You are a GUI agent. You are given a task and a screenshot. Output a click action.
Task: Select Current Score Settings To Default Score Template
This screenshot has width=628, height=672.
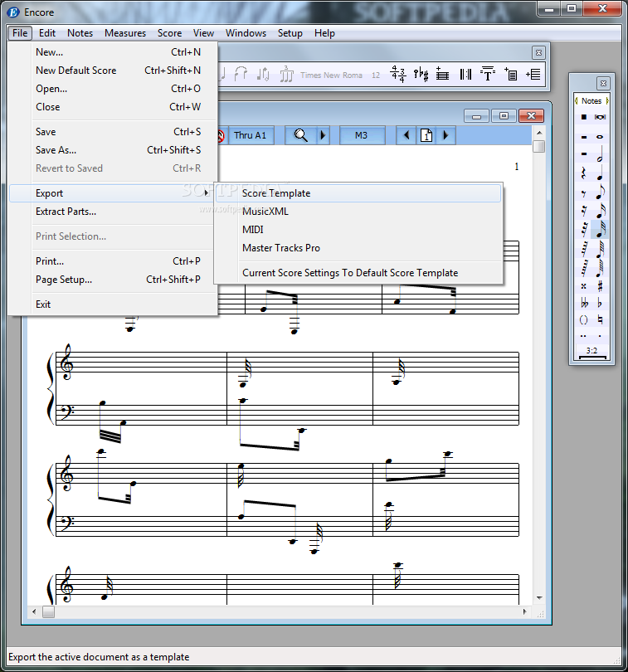358,273
